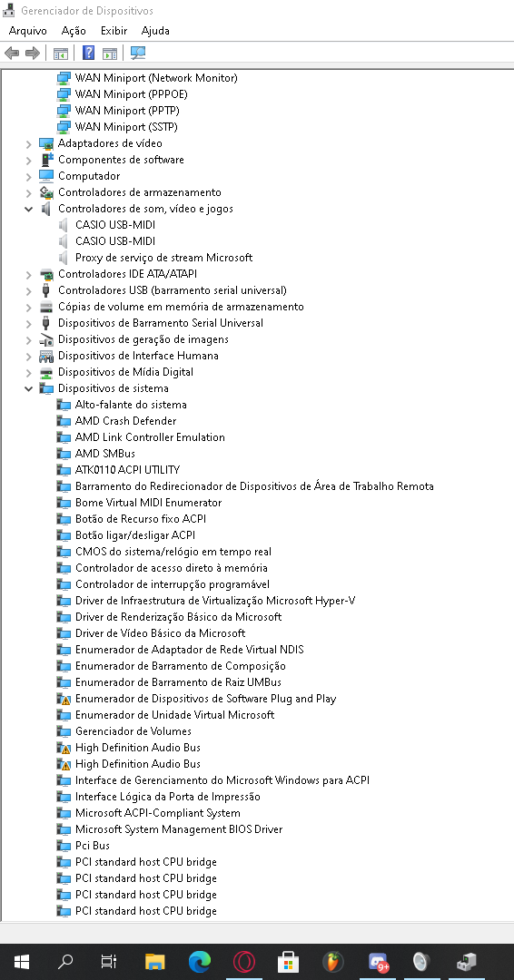
Task: Open the Windows Start button
Action: (21, 961)
